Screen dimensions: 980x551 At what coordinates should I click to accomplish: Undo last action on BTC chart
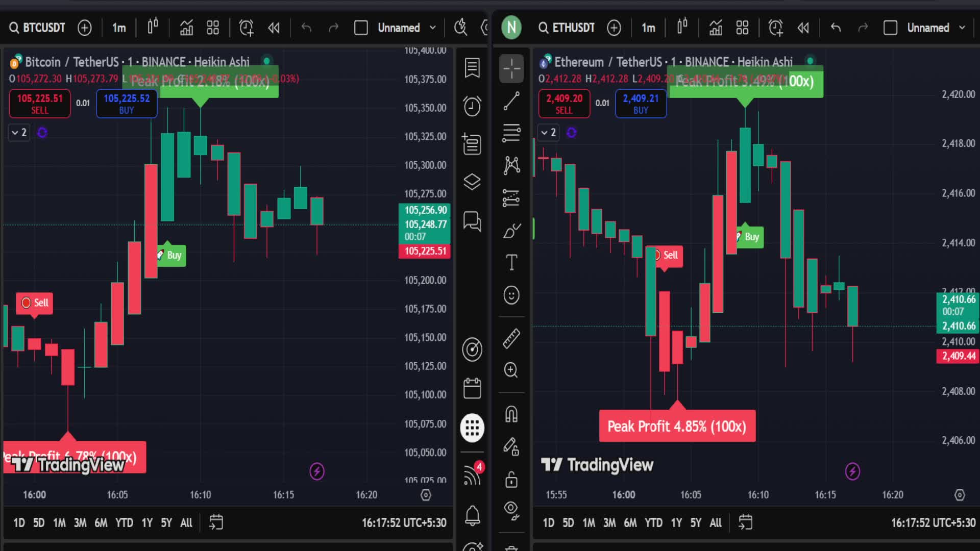tap(306, 28)
